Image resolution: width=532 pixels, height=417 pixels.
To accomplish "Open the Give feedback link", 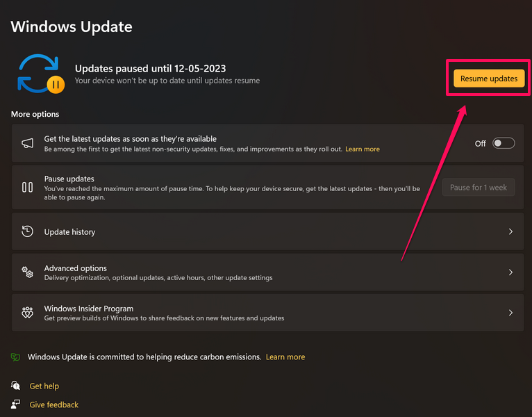I will point(54,404).
